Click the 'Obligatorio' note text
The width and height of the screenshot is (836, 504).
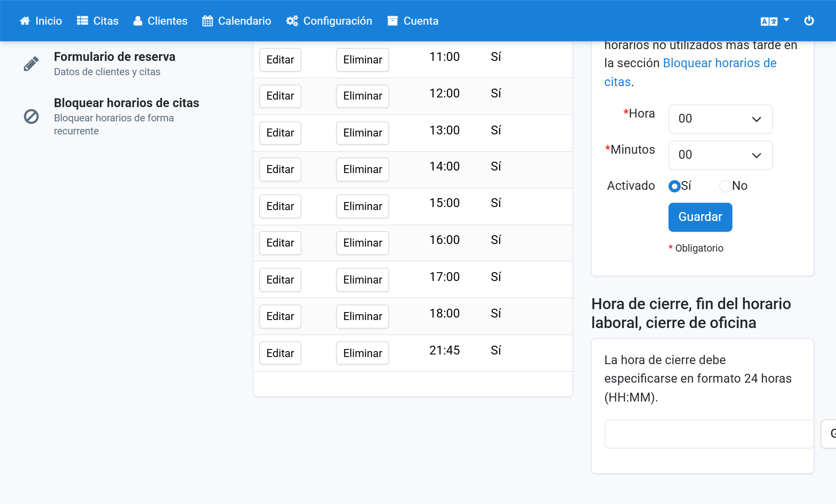click(699, 248)
